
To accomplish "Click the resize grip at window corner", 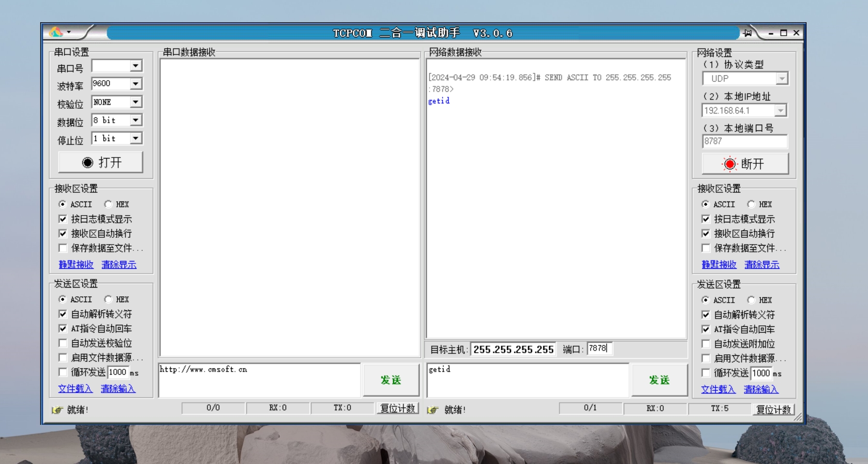I will 797,417.
